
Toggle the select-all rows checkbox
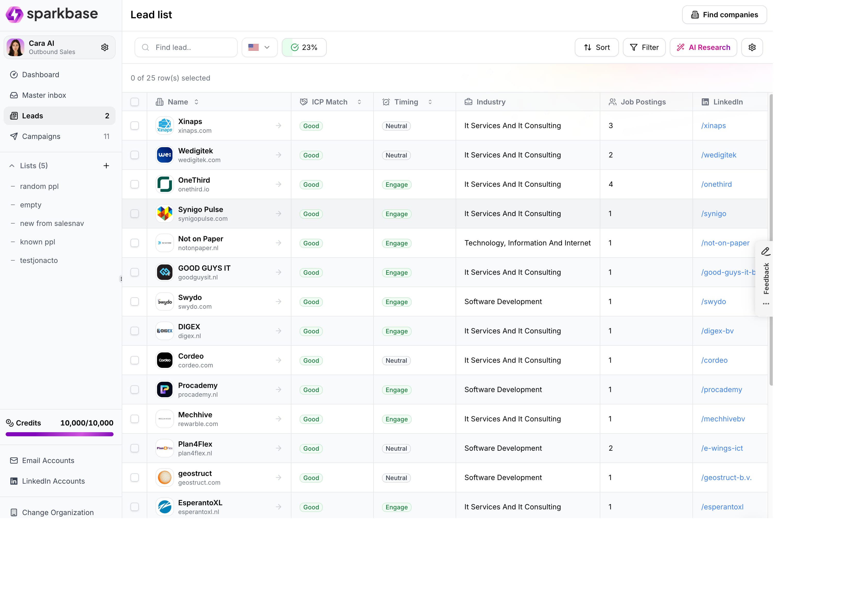point(135,102)
